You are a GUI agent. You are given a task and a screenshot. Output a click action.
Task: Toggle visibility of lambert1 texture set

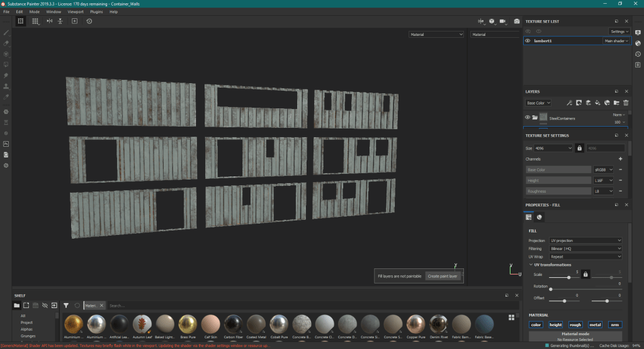click(x=528, y=41)
